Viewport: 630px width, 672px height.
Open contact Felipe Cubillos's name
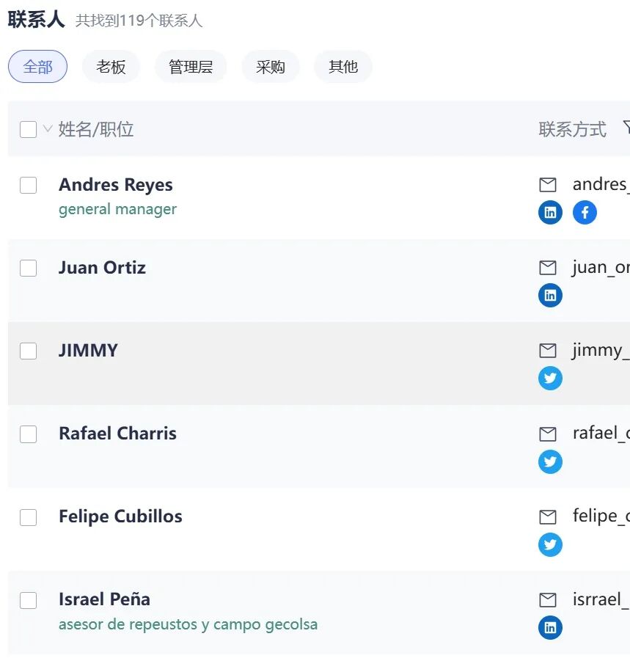tap(120, 516)
